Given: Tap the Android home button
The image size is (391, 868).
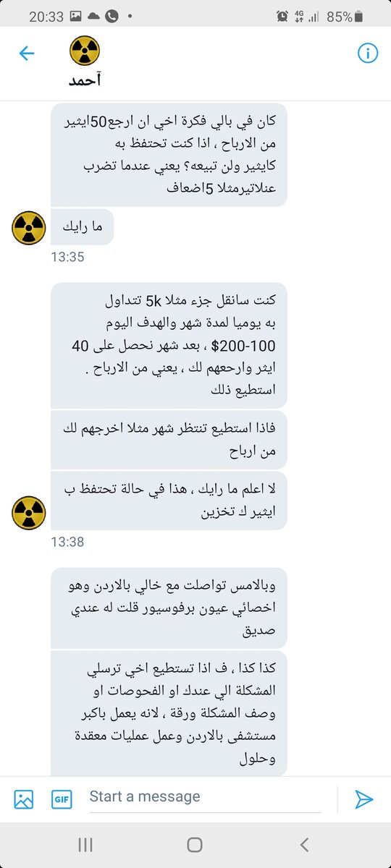Looking at the screenshot, I should tap(195, 844).
